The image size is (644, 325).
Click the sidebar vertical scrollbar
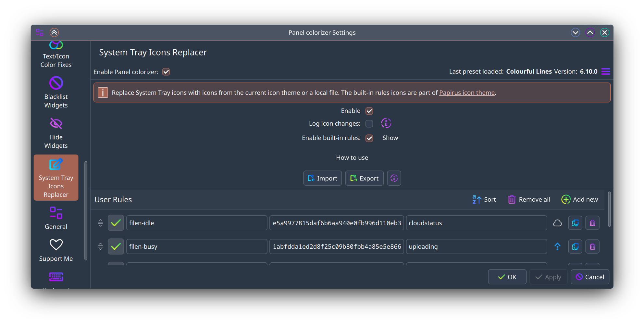pos(86,210)
